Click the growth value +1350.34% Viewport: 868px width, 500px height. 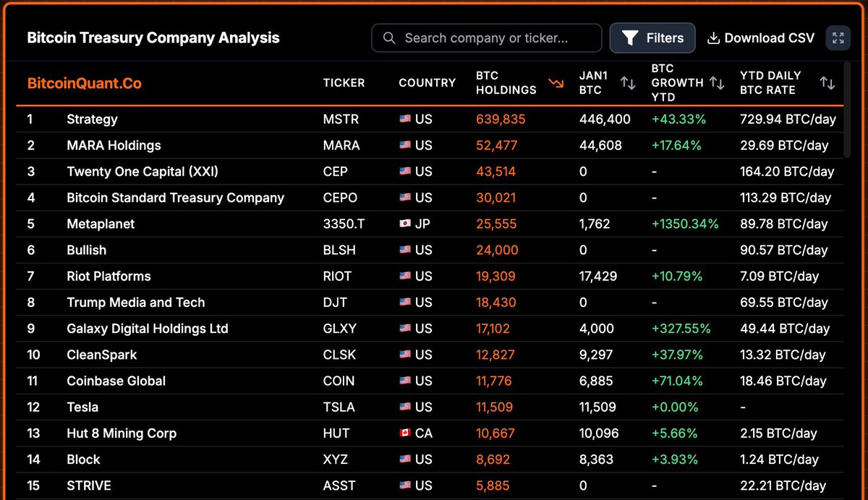pyautogui.click(x=685, y=224)
